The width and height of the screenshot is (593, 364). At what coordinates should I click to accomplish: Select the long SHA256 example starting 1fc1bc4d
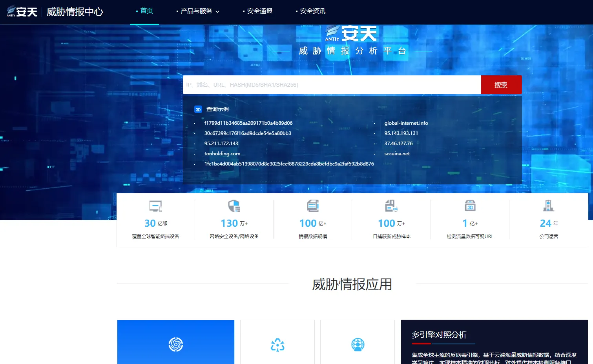point(289,164)
